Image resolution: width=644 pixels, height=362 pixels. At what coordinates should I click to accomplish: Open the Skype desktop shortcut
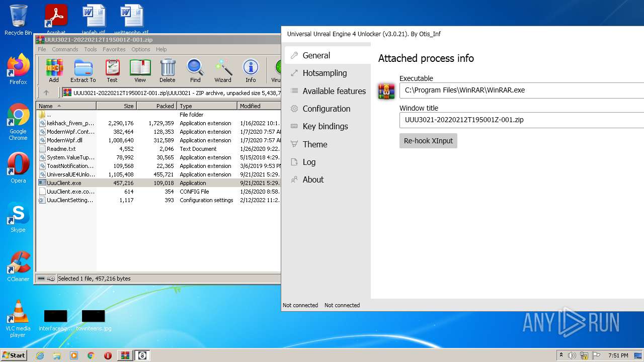click(x=18, y=218)
